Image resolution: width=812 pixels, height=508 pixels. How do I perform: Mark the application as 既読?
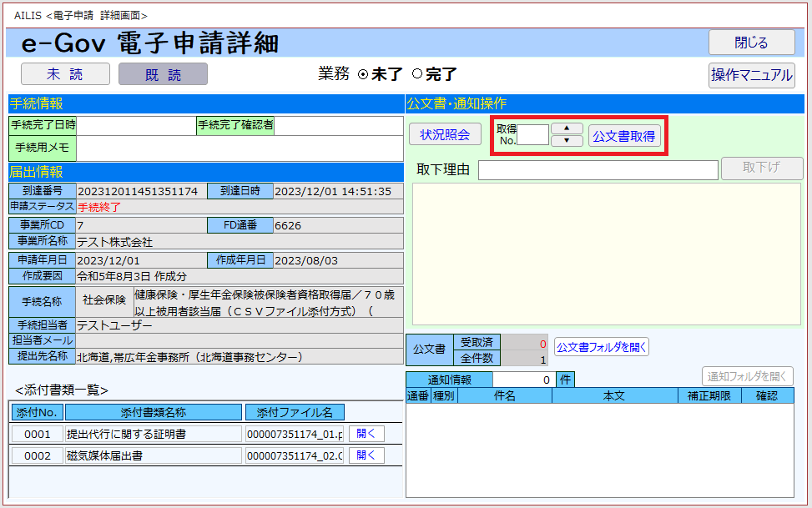pos(163,74)
